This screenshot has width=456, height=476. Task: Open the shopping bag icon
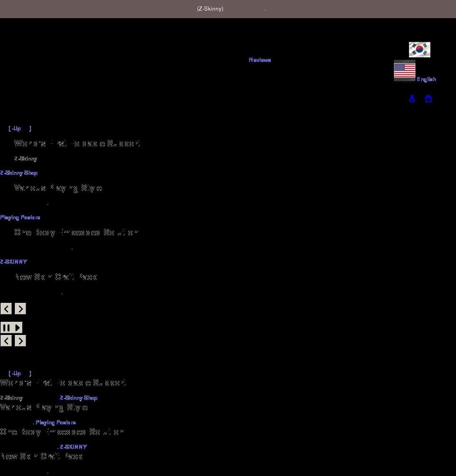click(x=429, y=98)
